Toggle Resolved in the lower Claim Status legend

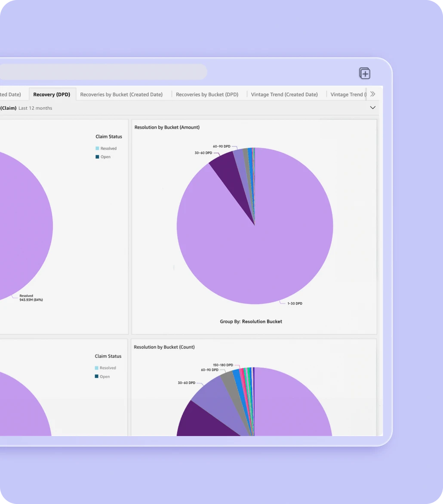107,368
